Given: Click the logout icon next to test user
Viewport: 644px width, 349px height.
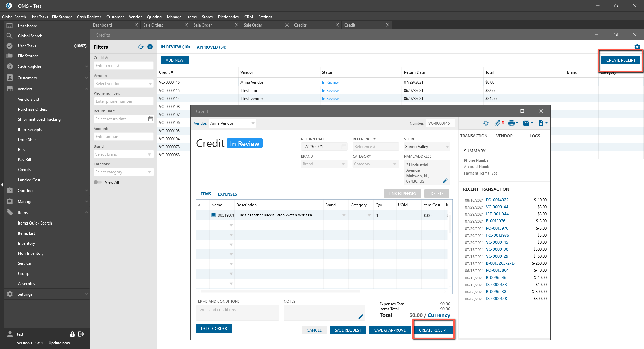Looking at the screenshot, I should tap(81, 334).
